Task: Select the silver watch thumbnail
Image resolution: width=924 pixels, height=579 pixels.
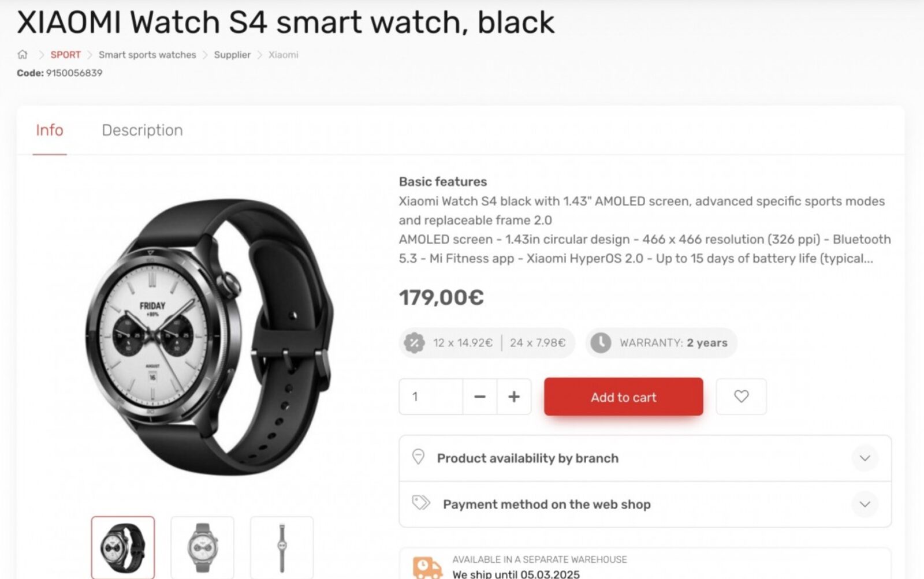Action: [x=202, y=547]
